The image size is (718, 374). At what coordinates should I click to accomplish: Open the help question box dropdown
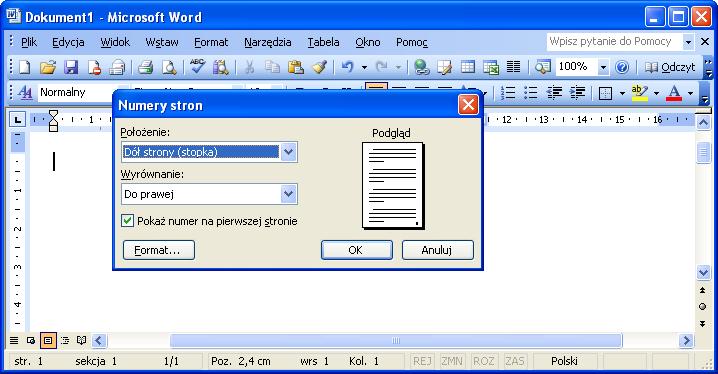coord(688,42)
